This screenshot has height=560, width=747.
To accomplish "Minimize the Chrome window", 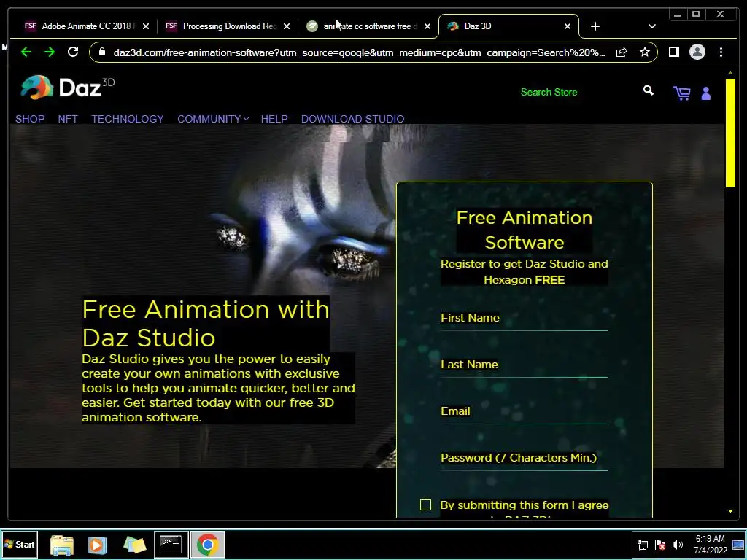I will (678, 15).
